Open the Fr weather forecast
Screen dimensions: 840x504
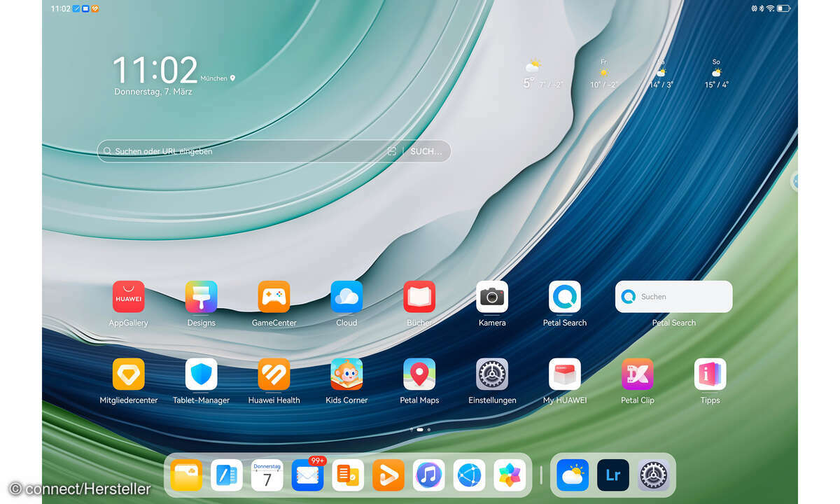pos(603,74)
